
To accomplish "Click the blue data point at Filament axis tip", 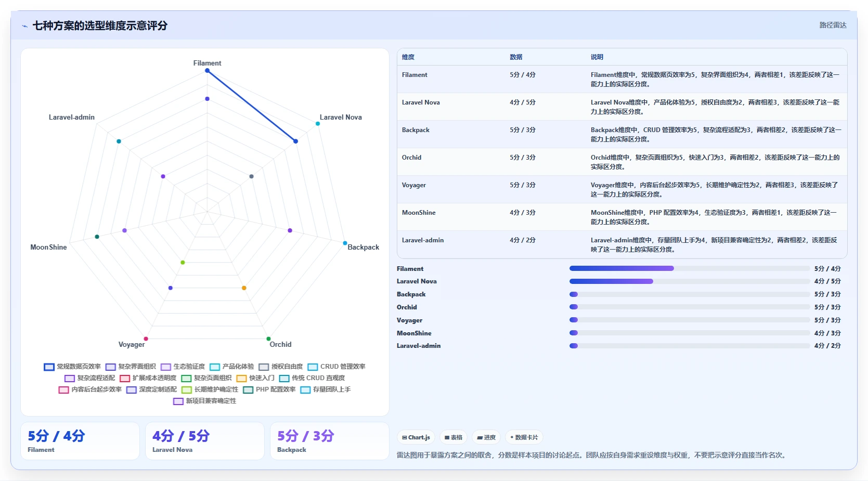I will pyautogui.click(x=207, y=71).
